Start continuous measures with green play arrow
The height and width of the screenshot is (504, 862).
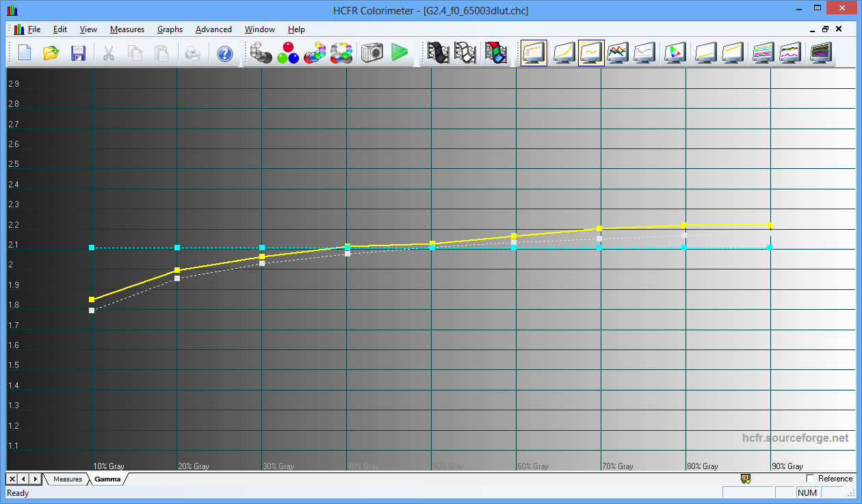(x=399, y=53)
